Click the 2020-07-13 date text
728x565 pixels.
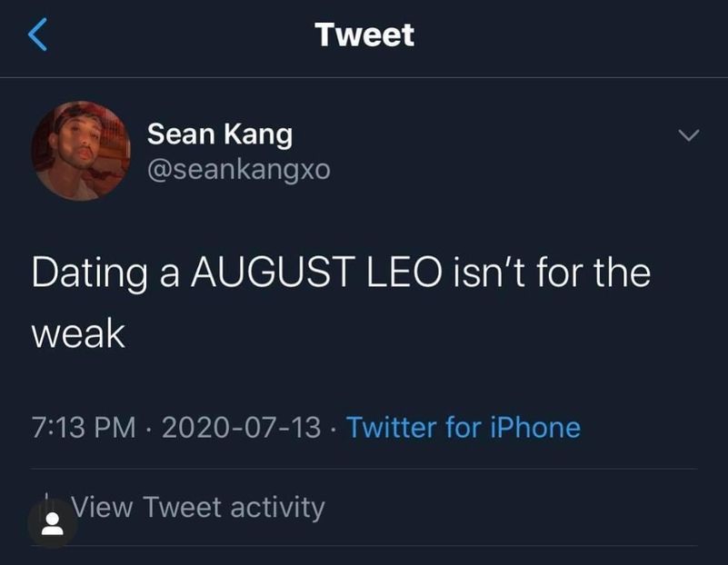coord(241,426)
